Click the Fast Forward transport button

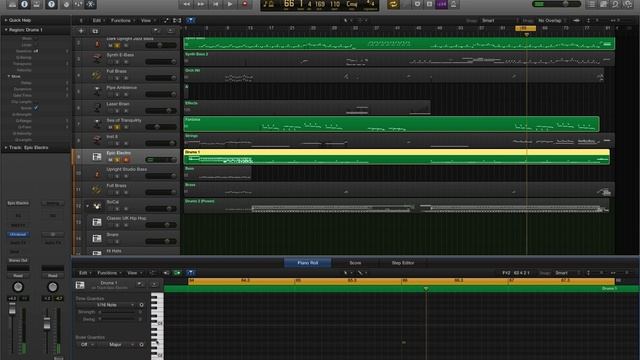[201, 4]
